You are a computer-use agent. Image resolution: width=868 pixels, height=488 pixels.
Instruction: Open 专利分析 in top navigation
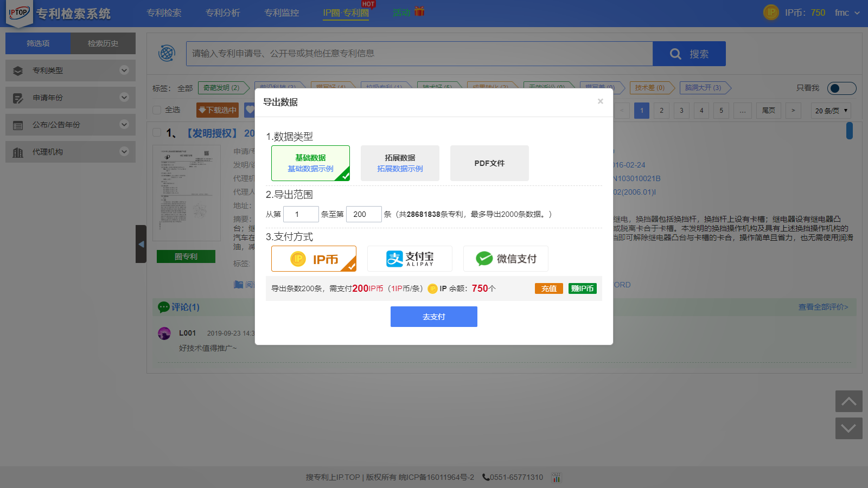[222, 13]
